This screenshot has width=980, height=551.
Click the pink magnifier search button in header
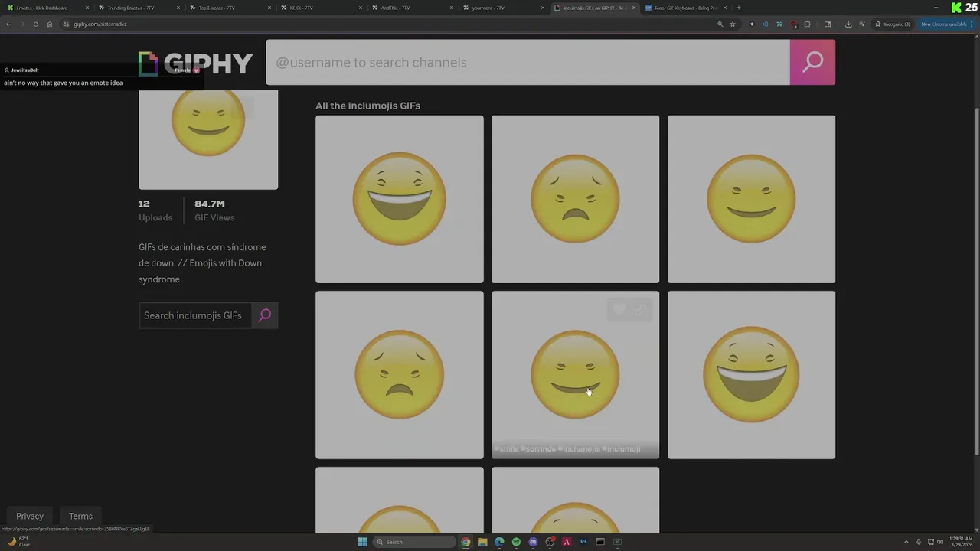click(x=812, y=62)
